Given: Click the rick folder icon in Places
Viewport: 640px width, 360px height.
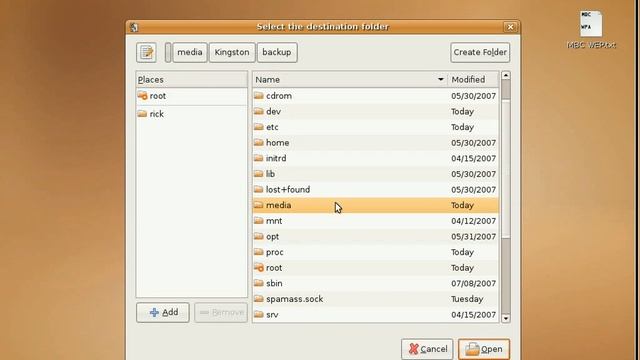Looking at the screenshot, I should [x=142, y=113].
